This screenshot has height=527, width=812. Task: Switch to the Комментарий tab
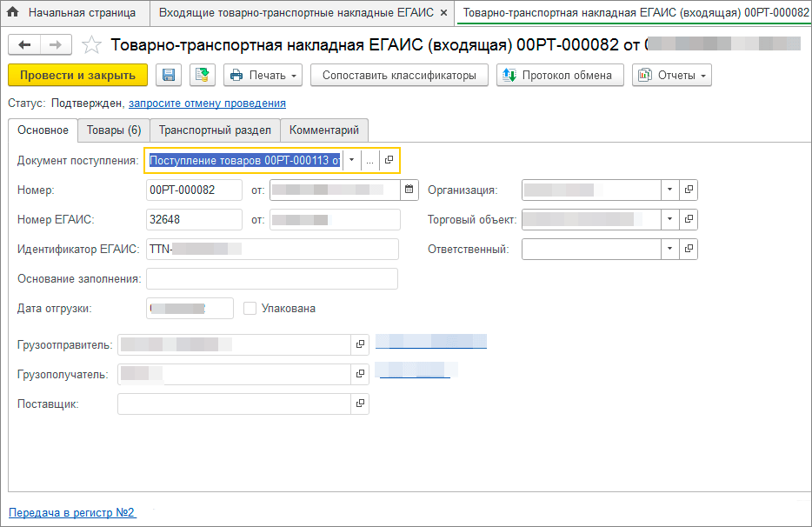pos(324,130)
